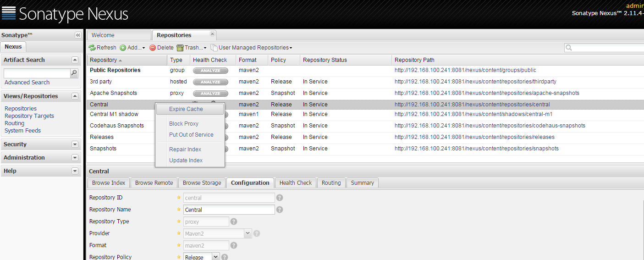Collapse the Artifact Search panel

(75, 60)
